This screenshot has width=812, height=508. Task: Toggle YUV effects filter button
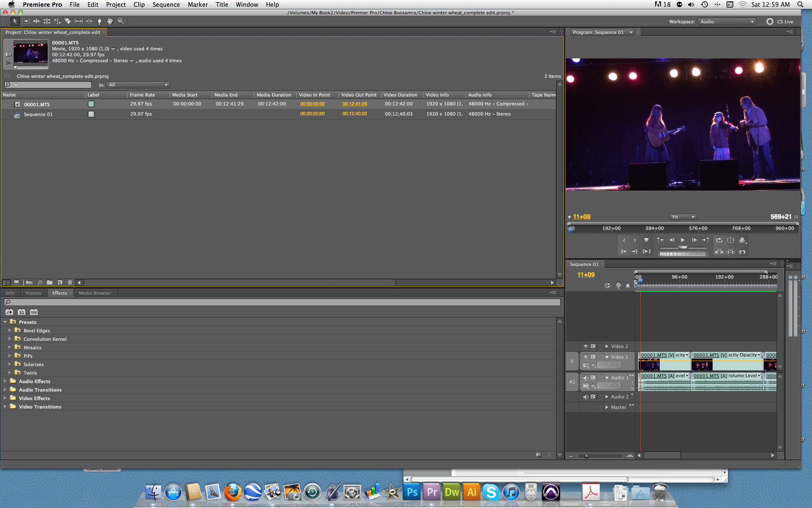coord(34,312)
